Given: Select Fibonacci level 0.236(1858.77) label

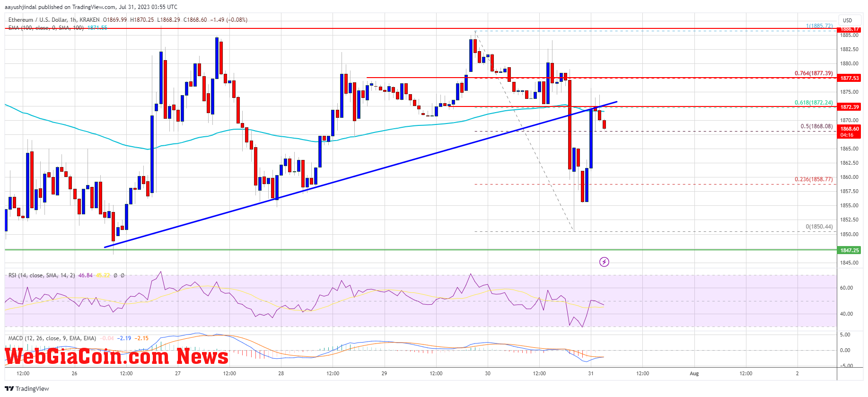Looking at the screenshot, I should [x=814, y=179].
